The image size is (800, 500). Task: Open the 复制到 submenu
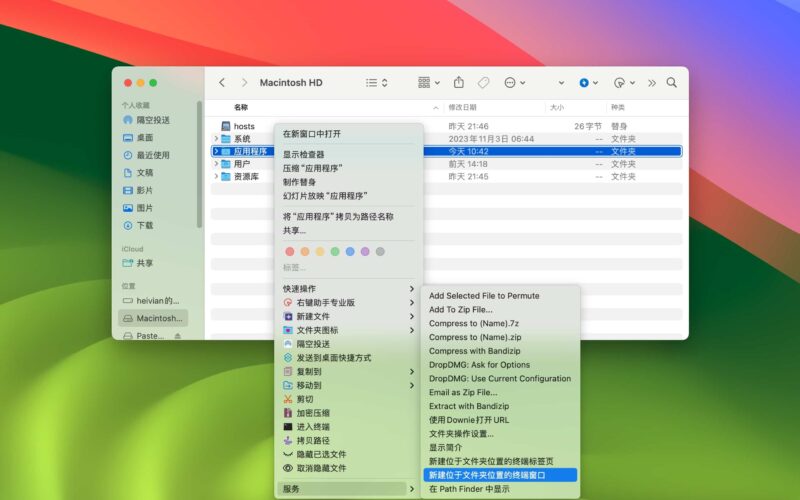349,371
